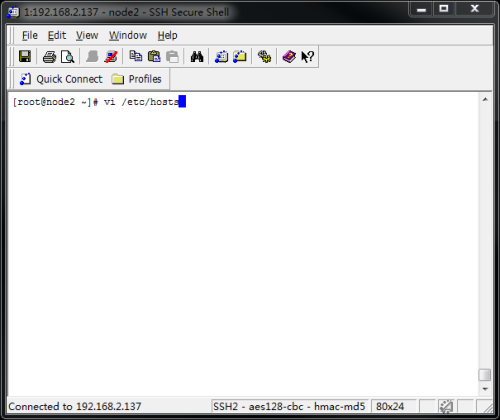
Task: Click the Paste clipboard icon
Action: click(x=154, y=56)
